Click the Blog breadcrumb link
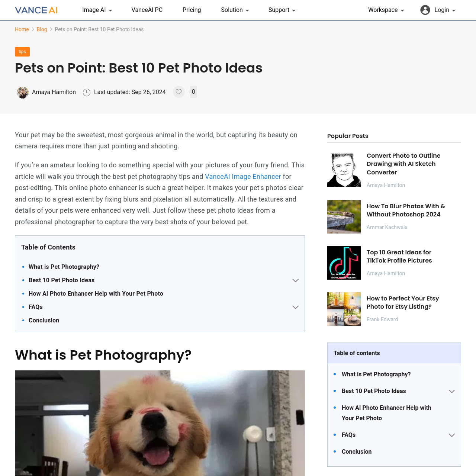Viewport: 476px width, 476px height. [42, 29]
